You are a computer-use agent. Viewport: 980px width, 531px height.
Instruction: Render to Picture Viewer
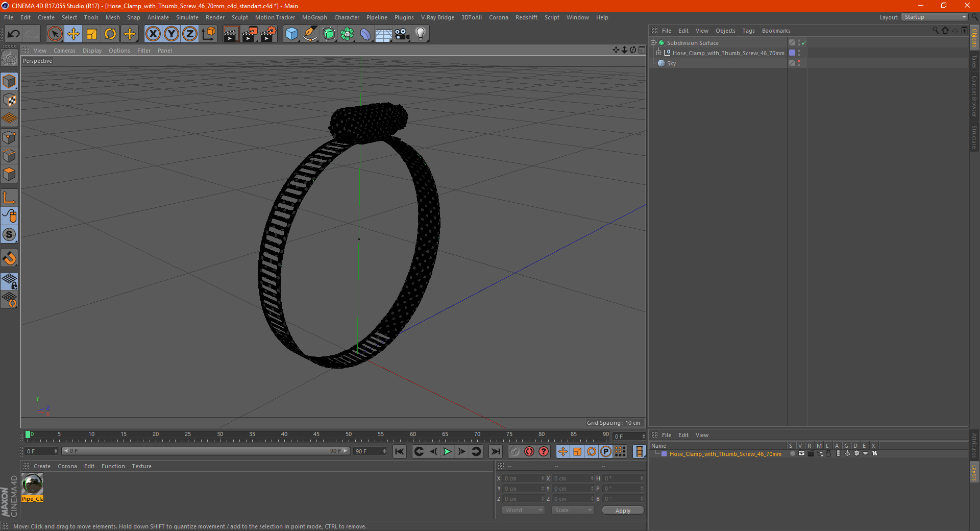(250, 34)
